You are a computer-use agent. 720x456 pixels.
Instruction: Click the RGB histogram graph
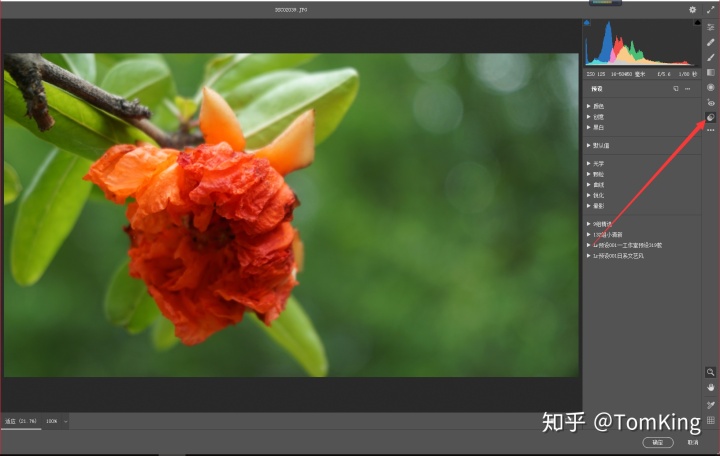pos(642,44)
